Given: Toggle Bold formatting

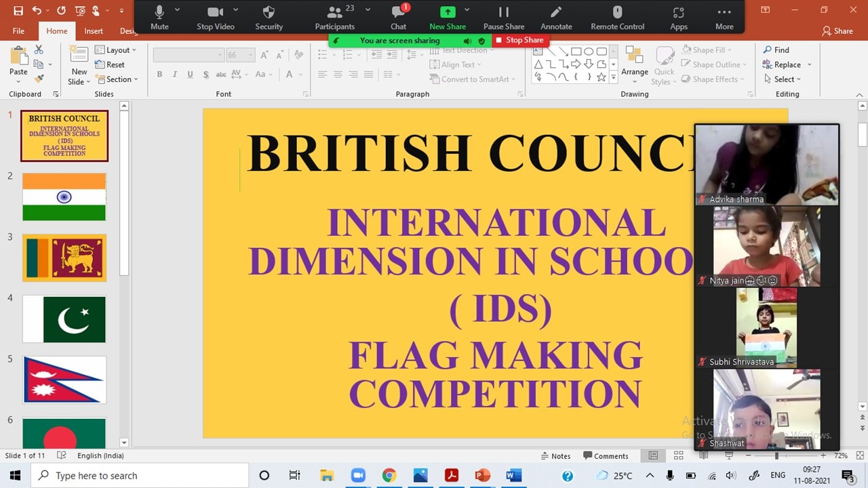Looking at the screenshot, I should click(x=159, y=75).
